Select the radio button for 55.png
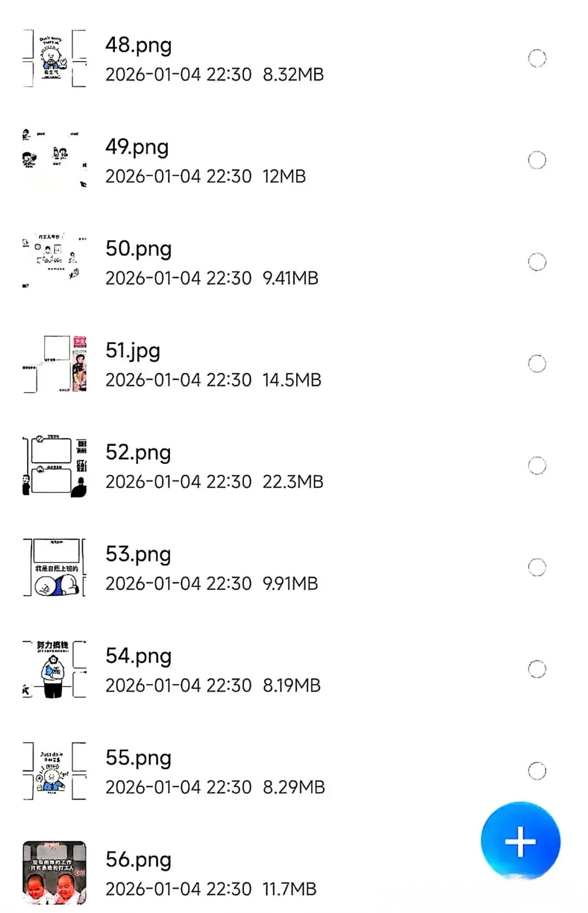Viewport: 588px width, 913px height. (x=537, y=771)
